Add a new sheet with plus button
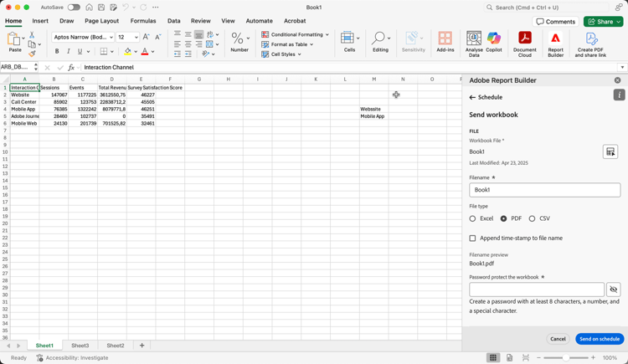Image resolution: width=628 pixels, height=364 pixels. click(142, 346)
